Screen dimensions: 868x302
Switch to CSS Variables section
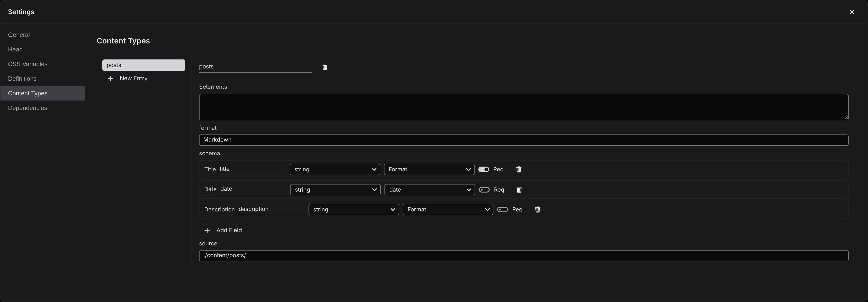pos(42,64)
